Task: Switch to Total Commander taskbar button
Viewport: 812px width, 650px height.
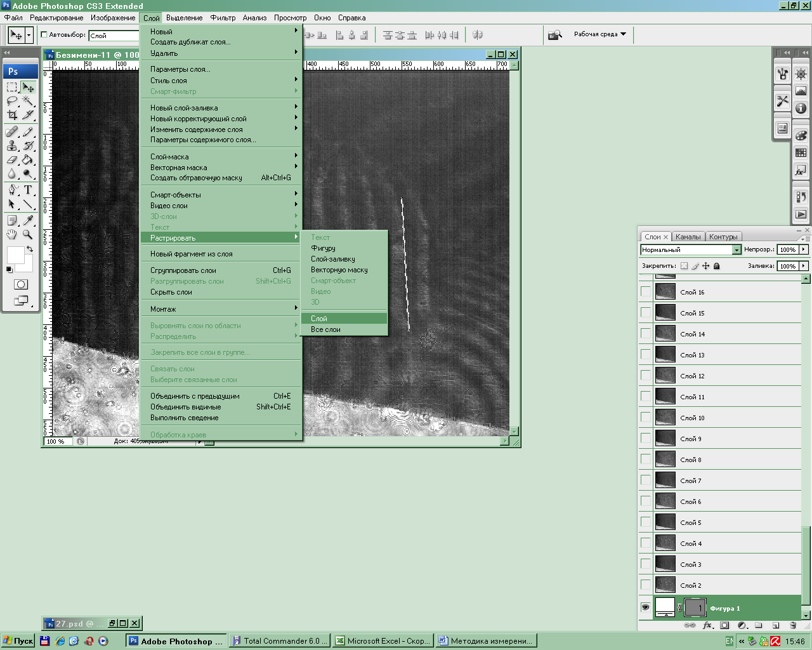Action: pos(280,641)
